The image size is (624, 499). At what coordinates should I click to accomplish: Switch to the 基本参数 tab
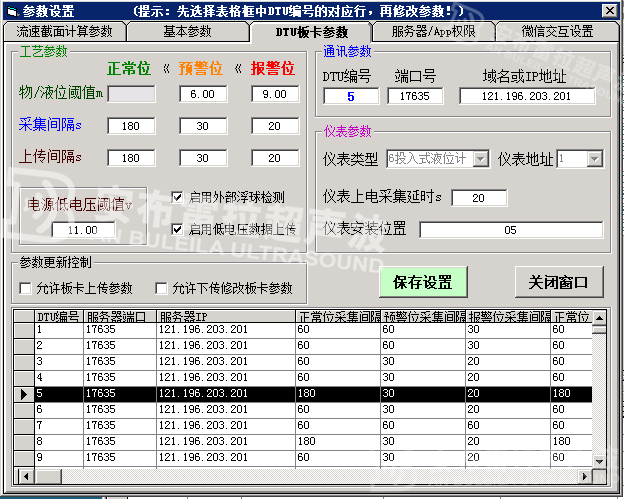(x=187, y=31)
